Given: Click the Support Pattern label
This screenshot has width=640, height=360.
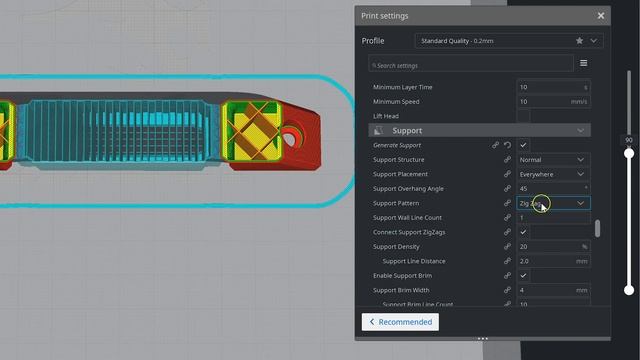Looking at the screenshot, I should tap(396, 203).
